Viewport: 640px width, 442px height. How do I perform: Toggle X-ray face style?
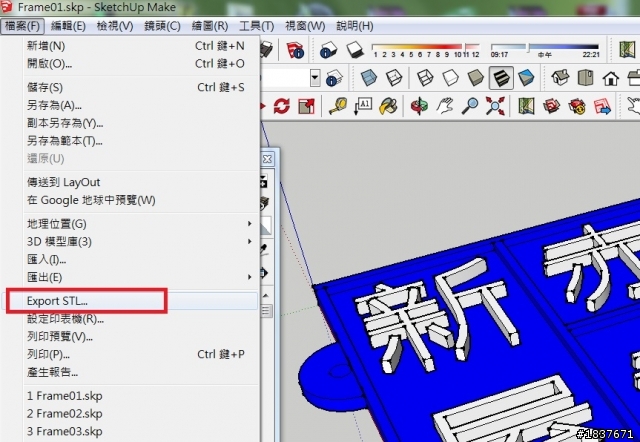tap(369, 78)
